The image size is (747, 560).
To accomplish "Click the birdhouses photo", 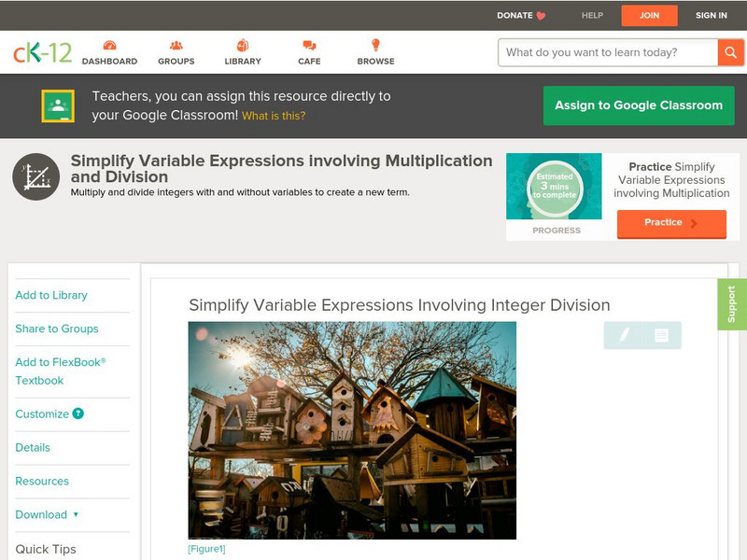I will point(352,430).
